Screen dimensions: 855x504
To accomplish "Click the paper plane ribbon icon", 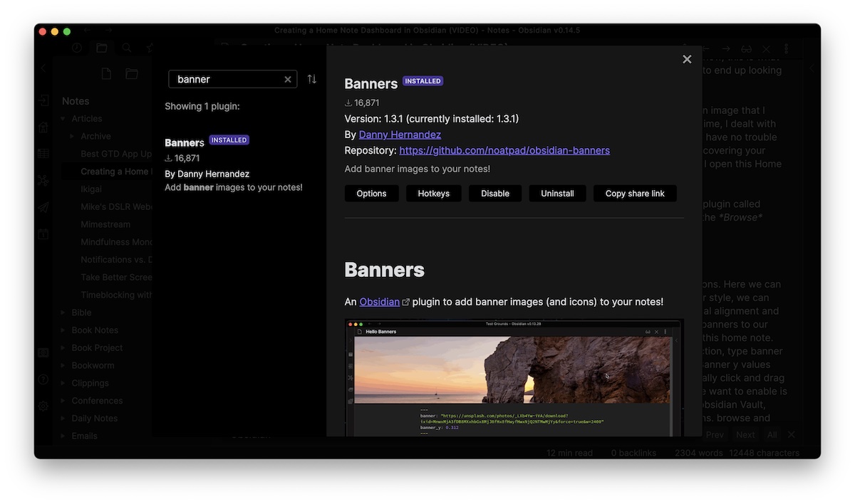I will coord(43,207).
